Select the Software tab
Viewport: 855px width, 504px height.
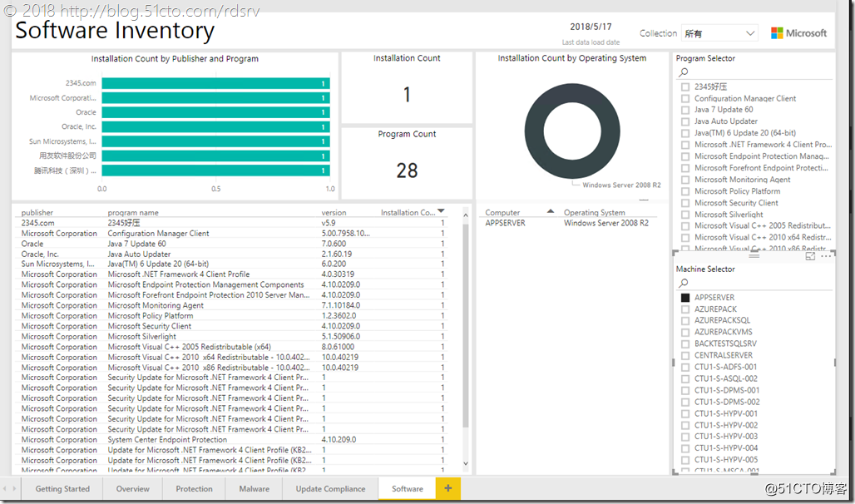click(x=408, y=489)
